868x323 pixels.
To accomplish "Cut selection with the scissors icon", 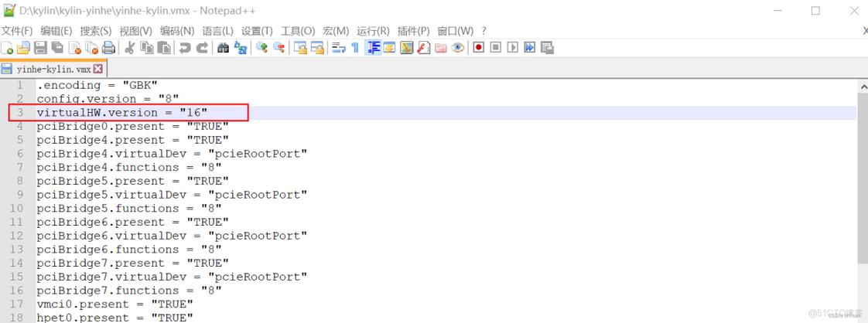I will coord(129,48).
